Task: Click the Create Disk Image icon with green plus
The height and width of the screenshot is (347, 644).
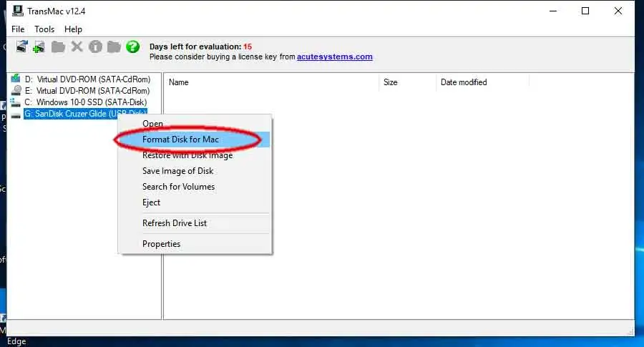Action: pyautogui.click(x=39, y=47)
